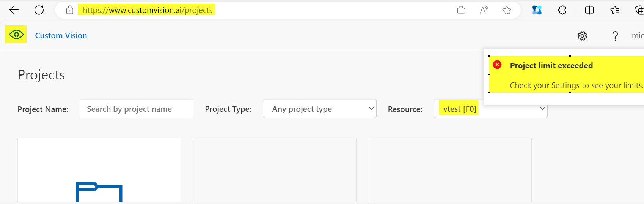Click the 'Project limit exceeded' message title
This screenshot has width=644, height=204.
(551, 66)
